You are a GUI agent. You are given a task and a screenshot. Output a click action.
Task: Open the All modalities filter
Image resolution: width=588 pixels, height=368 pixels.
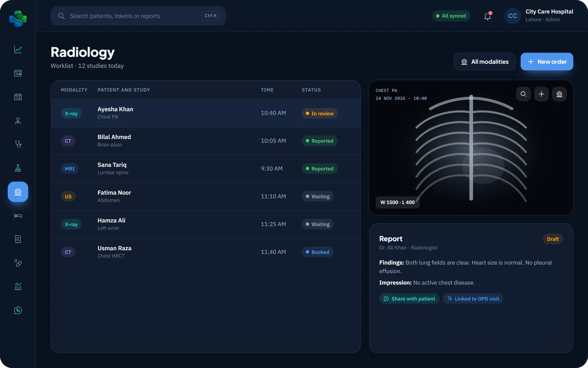[485, 62]
